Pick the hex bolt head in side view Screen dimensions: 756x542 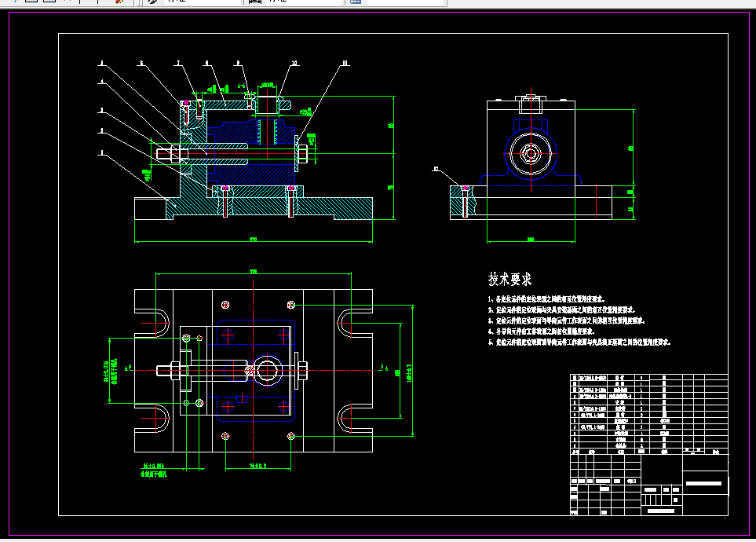pyautogui.click(x=531, y=154)
